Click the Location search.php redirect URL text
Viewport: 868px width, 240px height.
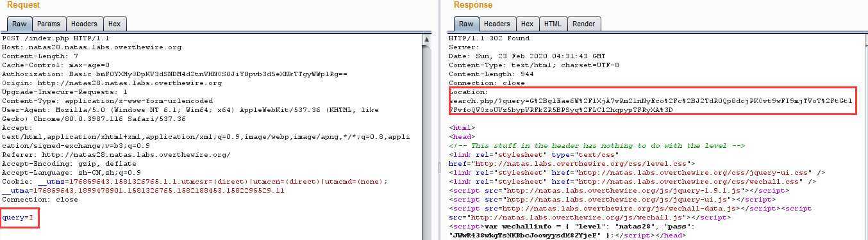click(x=650, y=106)
